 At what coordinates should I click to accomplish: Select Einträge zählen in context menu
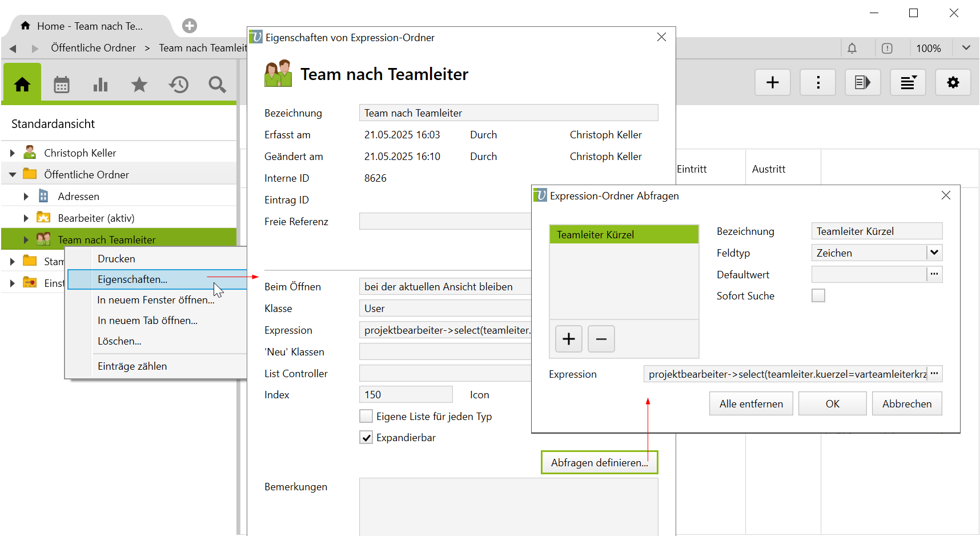132,366
